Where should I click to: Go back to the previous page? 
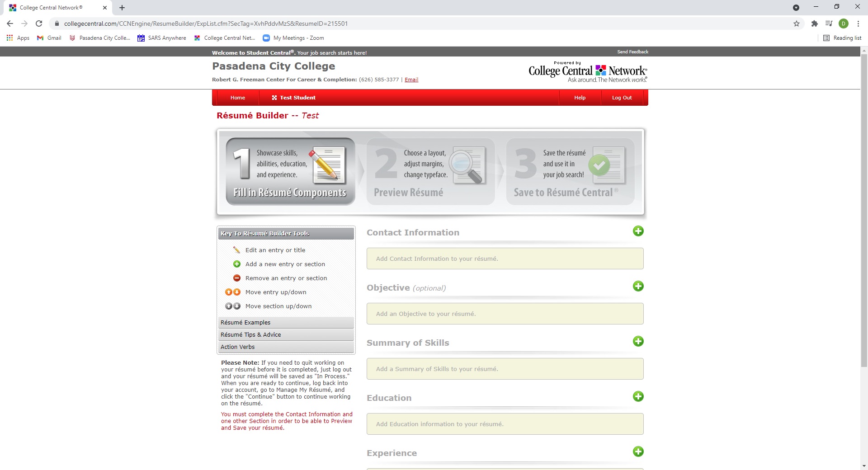[x=10, y=23]
